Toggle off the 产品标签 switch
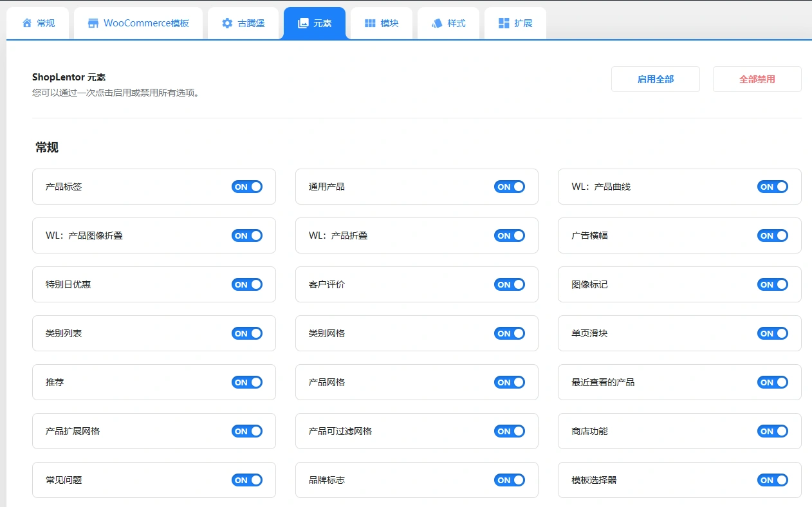 click(247, 187)
